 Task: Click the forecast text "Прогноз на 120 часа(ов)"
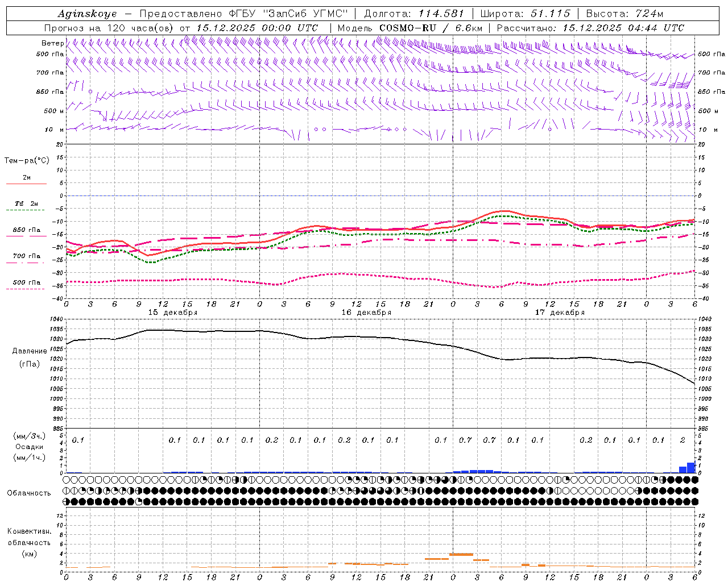coord(110,28)
